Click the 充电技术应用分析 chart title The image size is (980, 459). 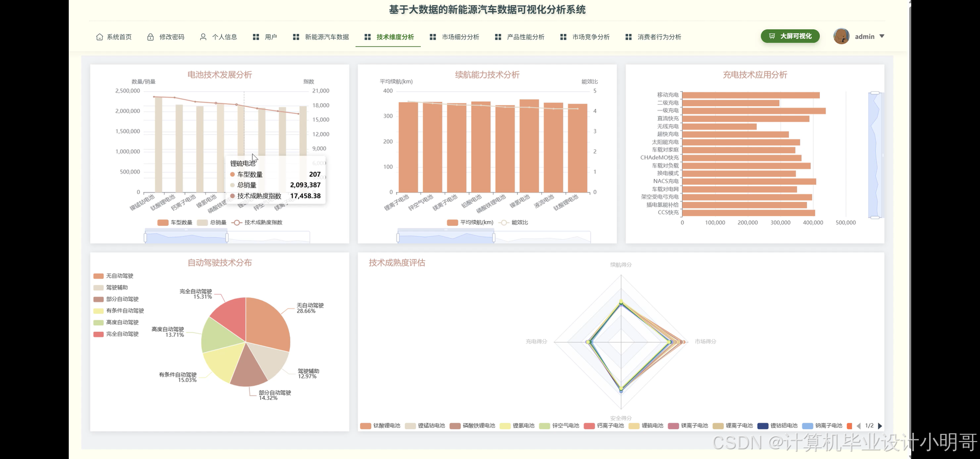pos(755,75)
